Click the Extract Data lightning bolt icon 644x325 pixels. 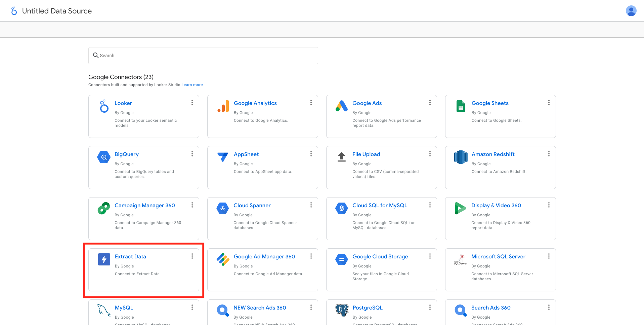pos(104,259)
